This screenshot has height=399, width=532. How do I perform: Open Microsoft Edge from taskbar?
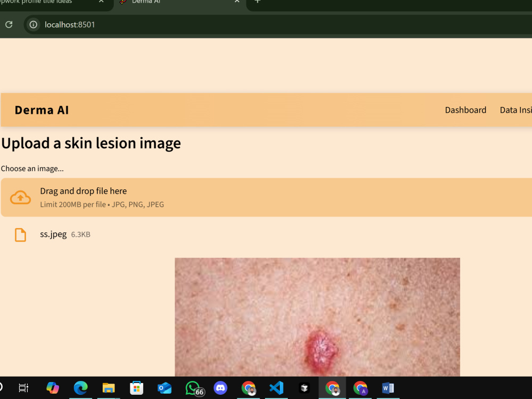[80, 388]
